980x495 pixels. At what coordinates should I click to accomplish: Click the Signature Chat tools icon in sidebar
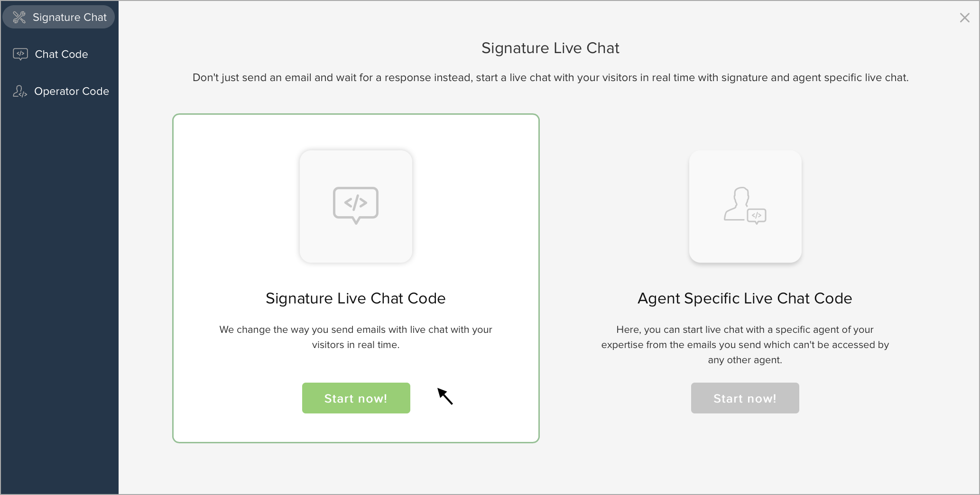pos(19,18)
